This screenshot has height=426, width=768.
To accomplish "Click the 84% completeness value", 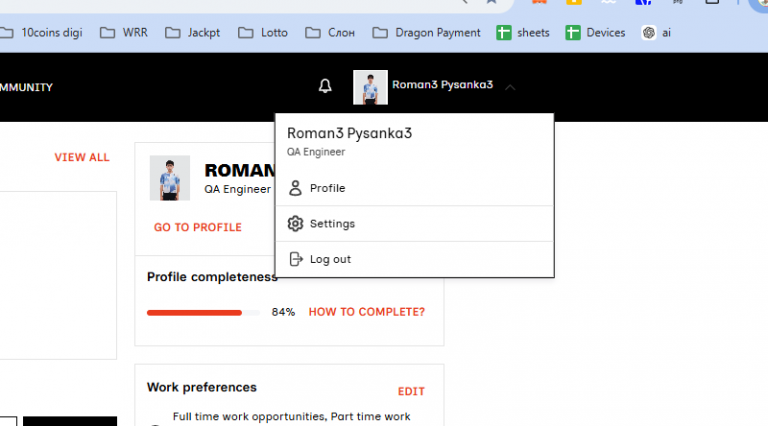I will (283, 312).
